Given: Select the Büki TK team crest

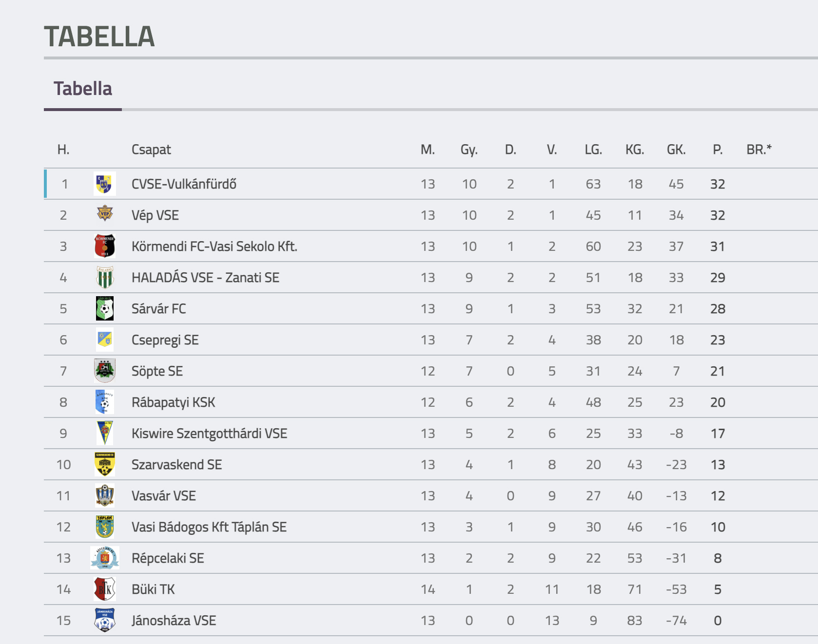Looking at the screenshot, I should tap(105, 589).
